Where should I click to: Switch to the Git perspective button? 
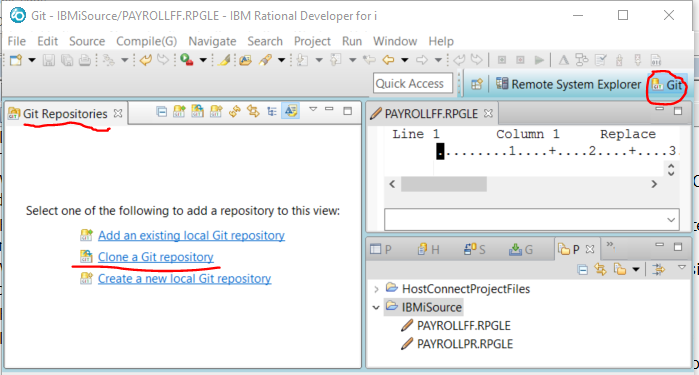[667, 84]
